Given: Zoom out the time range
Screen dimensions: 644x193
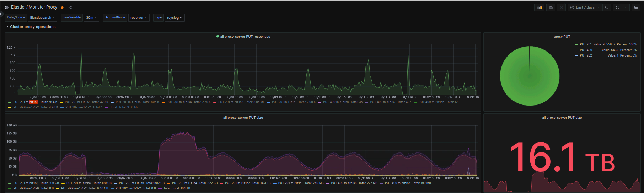Looking at the screenshot, I should tap(607, 7).
